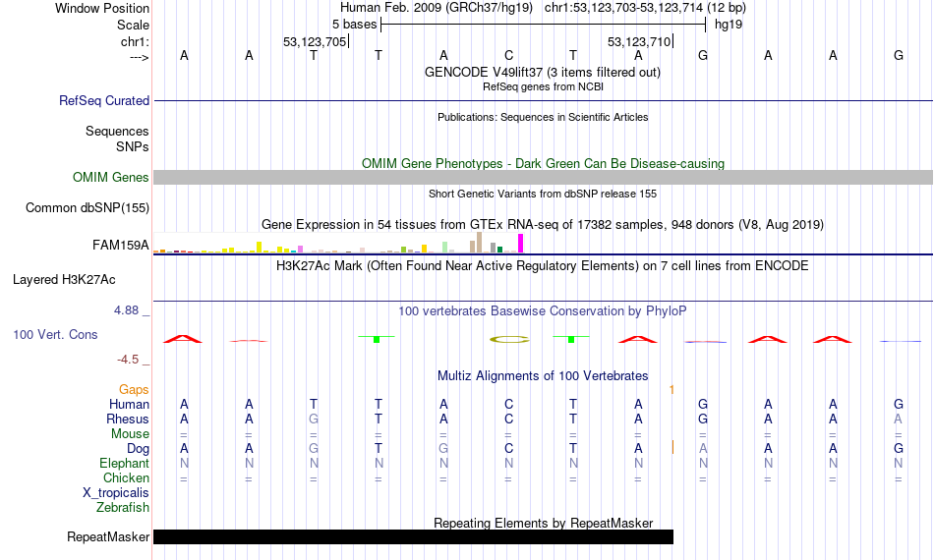Click Publications: Sequences in Scientific Articles title

point(543,117)
